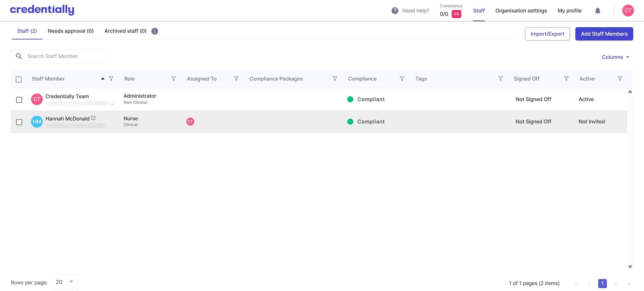Open the Staff navigation item
This screenshot has height=291, width=644.
click(479, 11)
